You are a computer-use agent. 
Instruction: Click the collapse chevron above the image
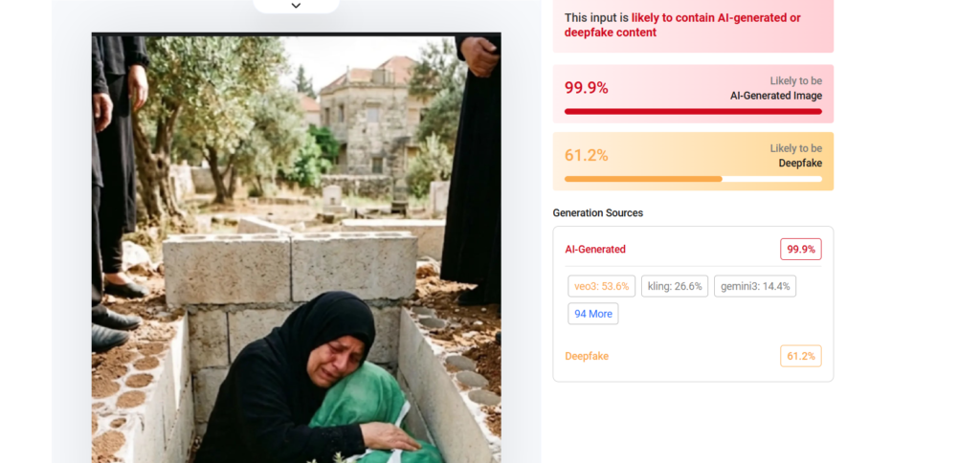[x=296, y=6]
